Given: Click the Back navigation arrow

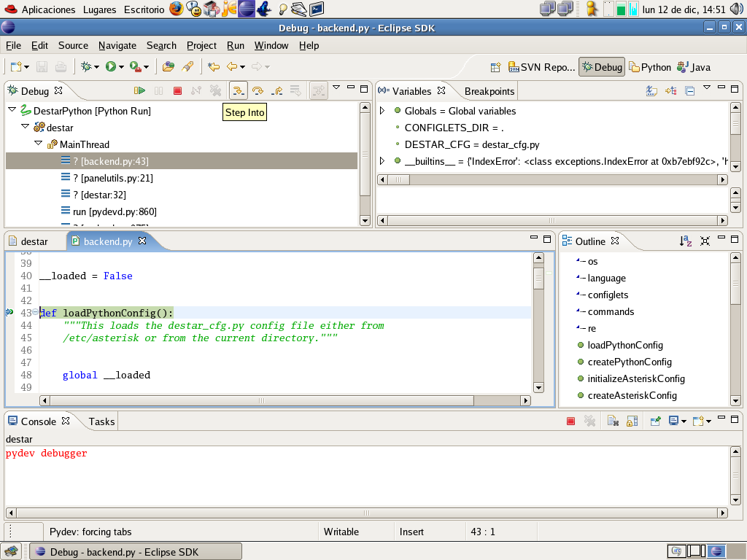Looking at the screenshot, I should click(x=232, y=66).
